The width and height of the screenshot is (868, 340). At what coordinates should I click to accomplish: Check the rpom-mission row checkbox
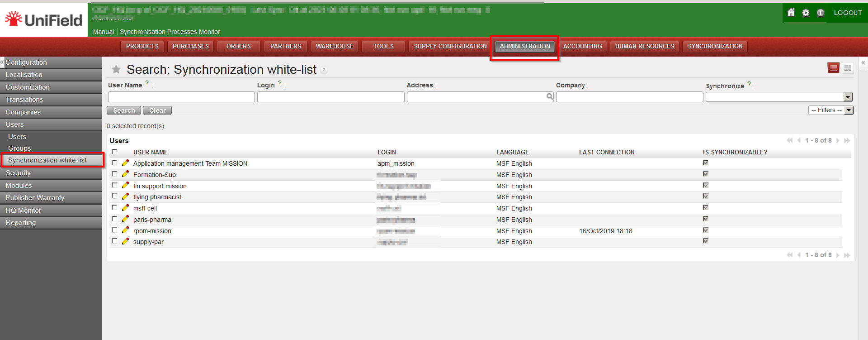click(x=114, y=230)
